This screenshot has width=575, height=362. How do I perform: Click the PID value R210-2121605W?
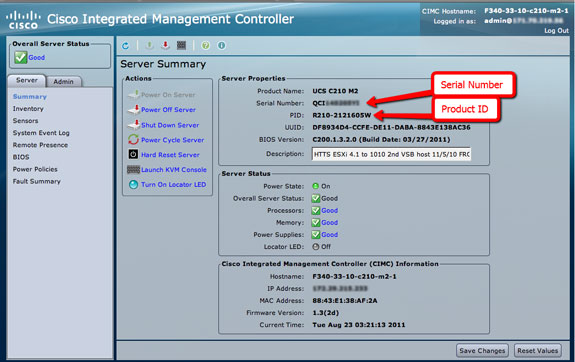pos(342,115)
